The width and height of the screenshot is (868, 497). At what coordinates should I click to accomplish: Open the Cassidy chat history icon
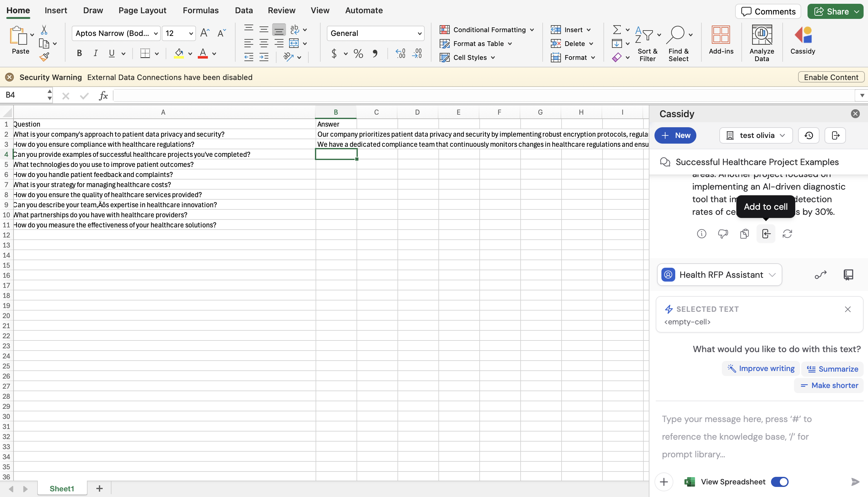point(808,135)
